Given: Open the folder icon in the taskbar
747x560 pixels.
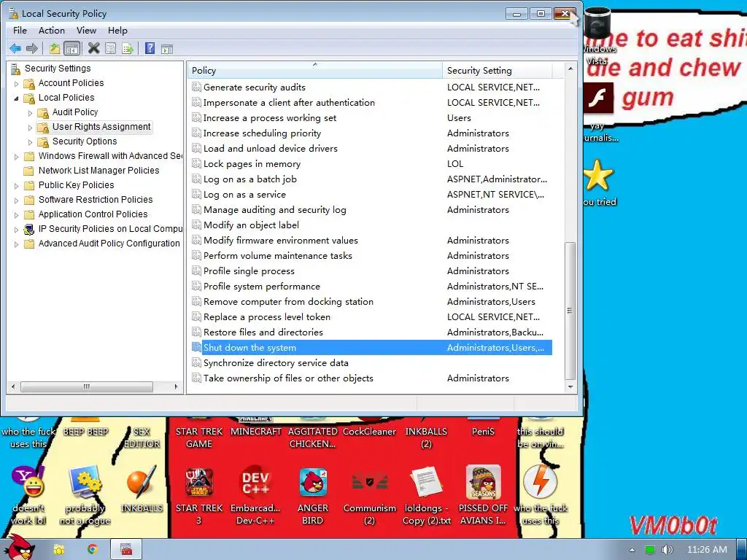Looking at the screenshot, I should pos(58,550).
